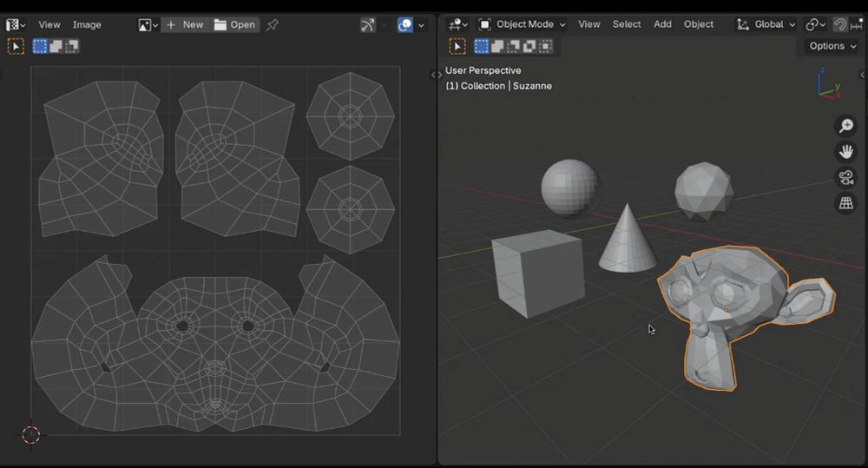
Task: Select the 3D viewport select box tool
Action: 457,47
